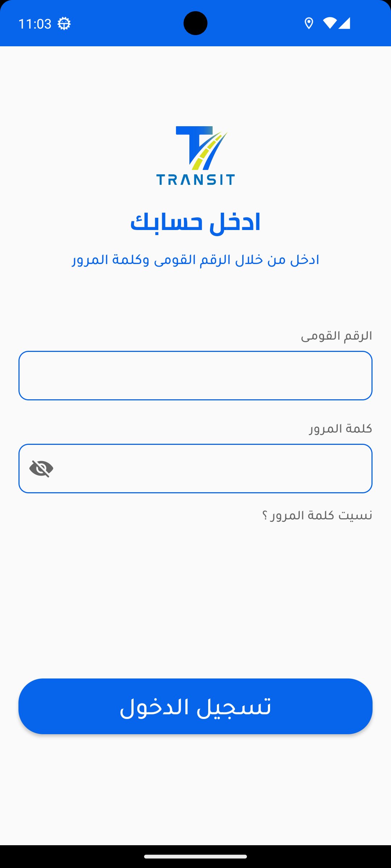Click the الرقم القومى field label
The image size is (391, 868).
click(336, 336)
